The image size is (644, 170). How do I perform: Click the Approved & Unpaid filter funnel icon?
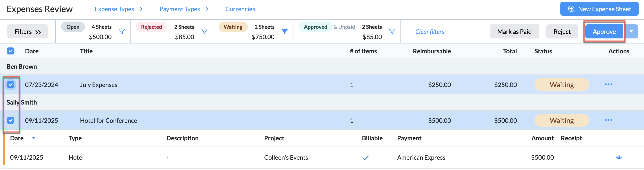[x=392, y=31]
